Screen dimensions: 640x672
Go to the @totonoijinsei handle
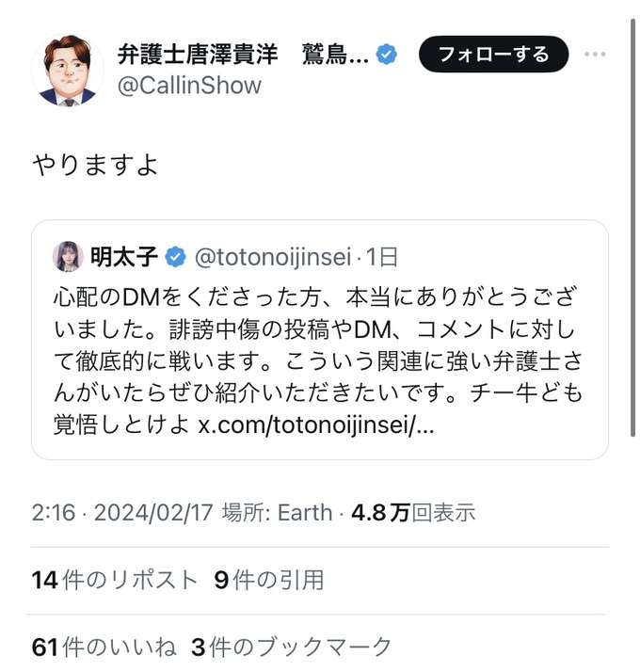click(273, 255)
